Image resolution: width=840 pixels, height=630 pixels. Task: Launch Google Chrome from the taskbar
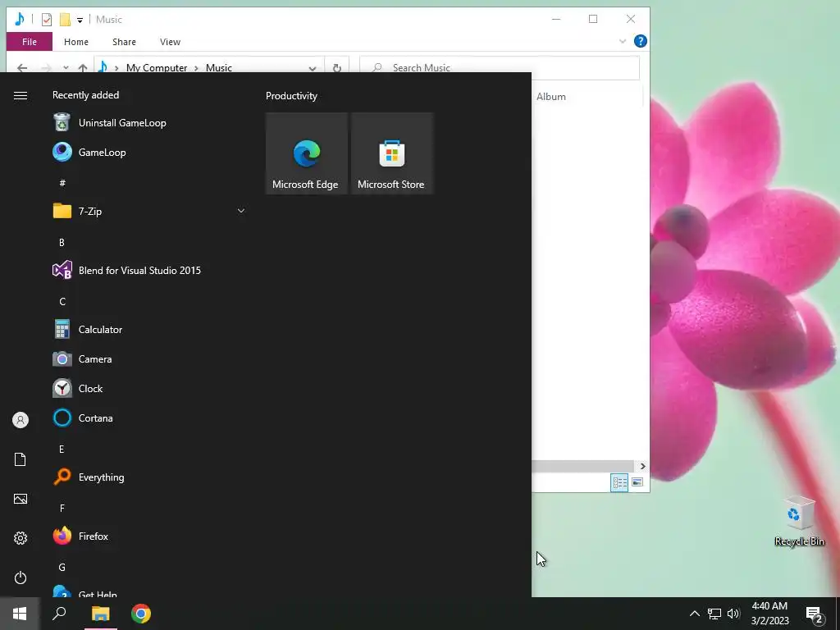[x=141, y=614]
